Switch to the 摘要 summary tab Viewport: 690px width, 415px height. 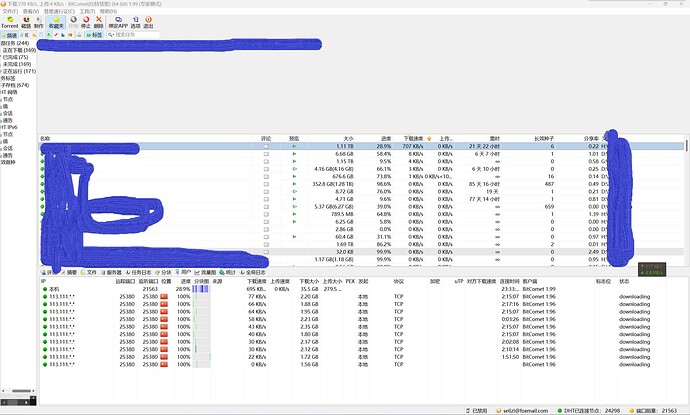point(69,272)
